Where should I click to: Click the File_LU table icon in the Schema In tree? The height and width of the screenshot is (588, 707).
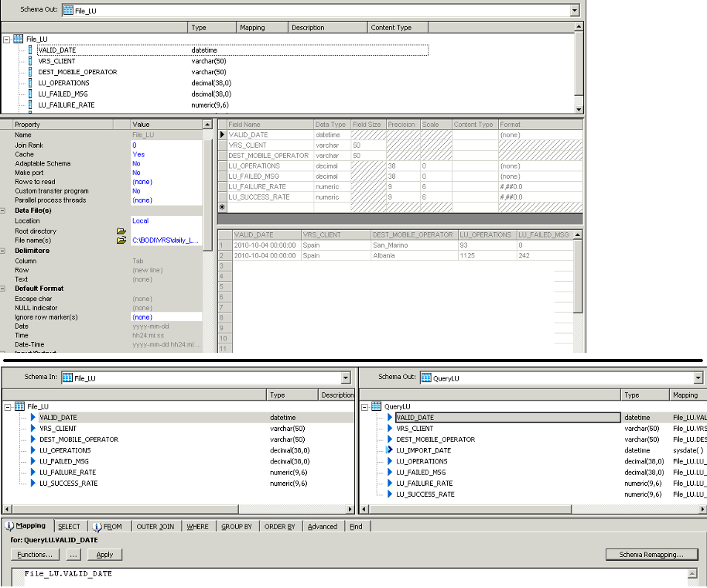(x=19, y=406)
